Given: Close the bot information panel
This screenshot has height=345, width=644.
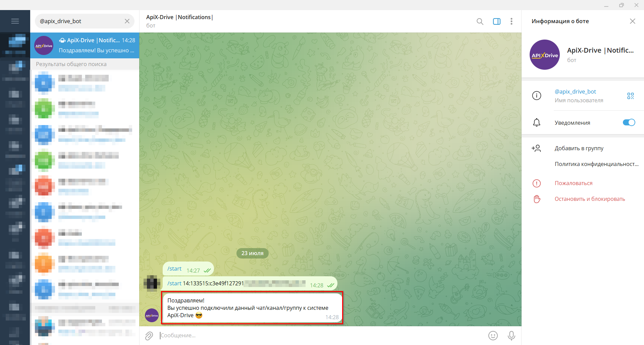Looking at the screenshot, I should pyautogui.click(x=633, y=21).
